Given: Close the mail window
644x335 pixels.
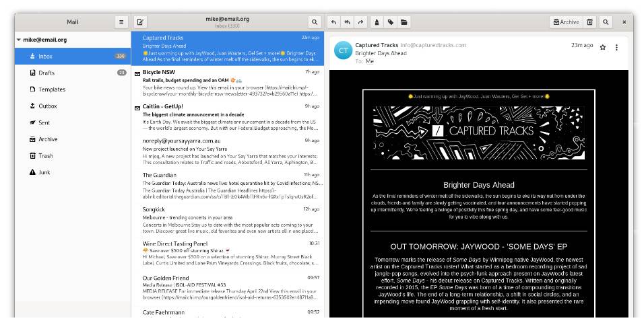Looking at the screenshot, I should [624, 22].
